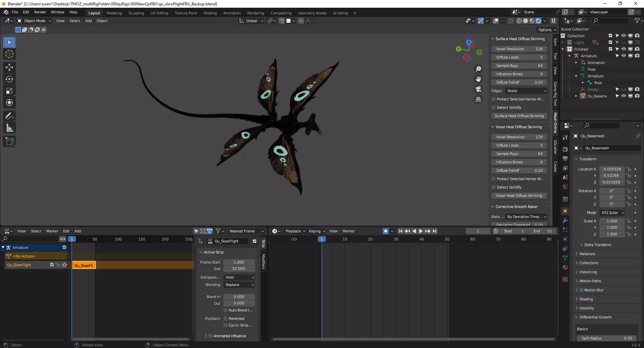Open the World properties globe tab
The height and width of the screenshot is (348, 644).
[x=565, y=187]
